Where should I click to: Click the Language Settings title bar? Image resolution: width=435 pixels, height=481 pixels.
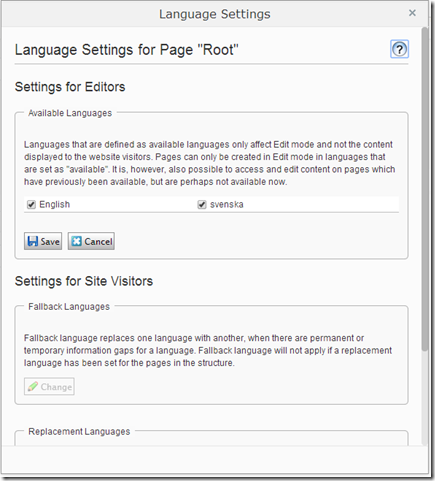coord(215,14)
